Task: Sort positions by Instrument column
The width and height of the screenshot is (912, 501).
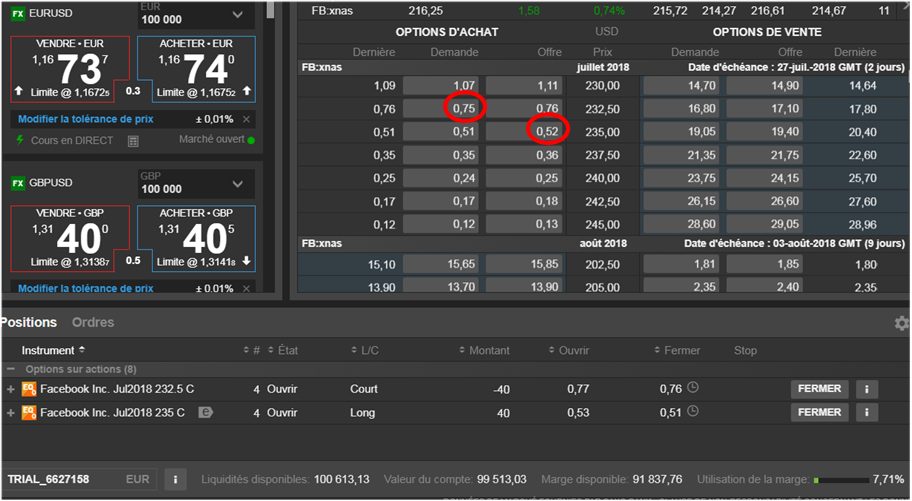Action: (53, 350)
